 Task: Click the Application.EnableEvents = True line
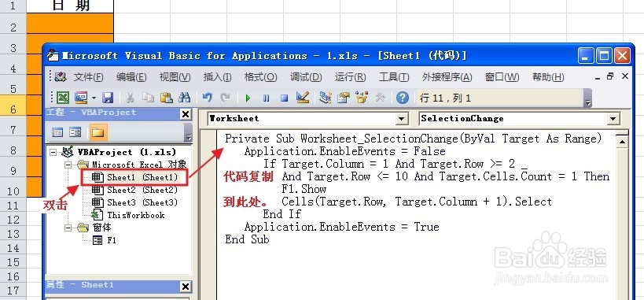tap(342, 227)
